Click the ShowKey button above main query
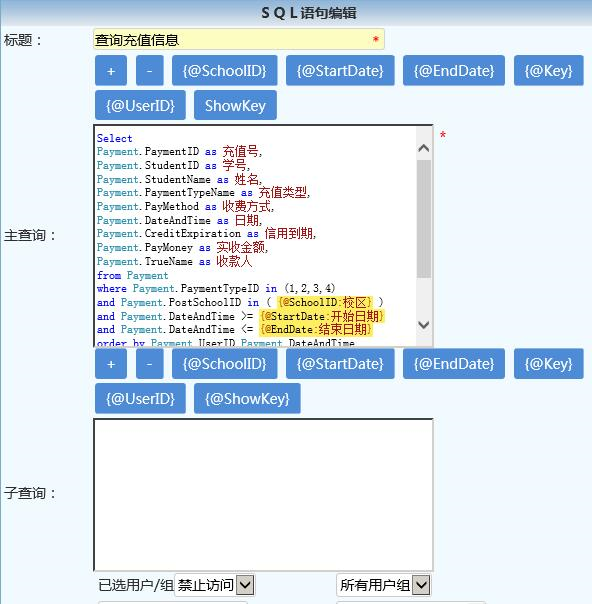This screenshot has width=592, height=604. [x=235, y=105]
